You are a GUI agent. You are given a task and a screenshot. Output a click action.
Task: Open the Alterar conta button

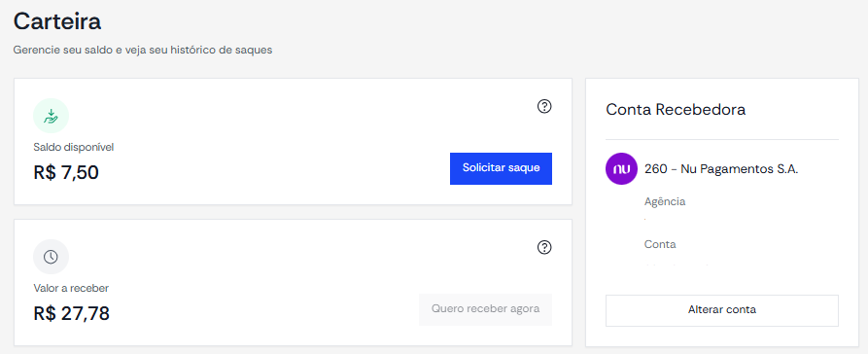point(722,310)
